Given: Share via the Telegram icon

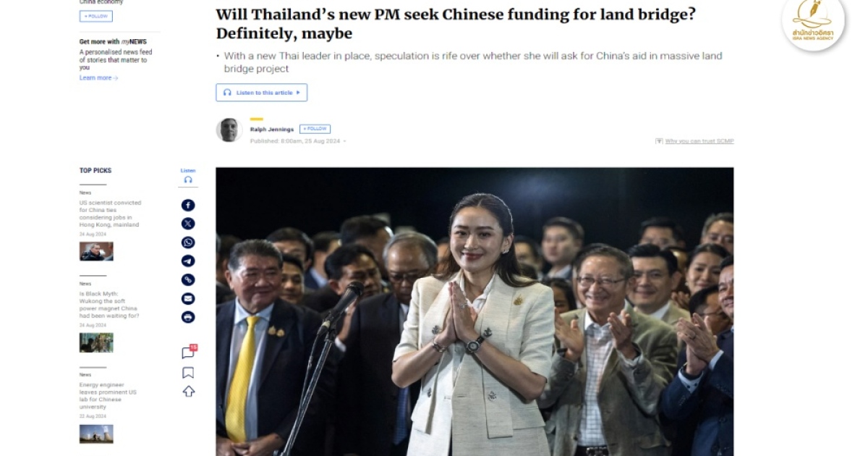Looking at the screenshot, I should click(x=188, y=261).
